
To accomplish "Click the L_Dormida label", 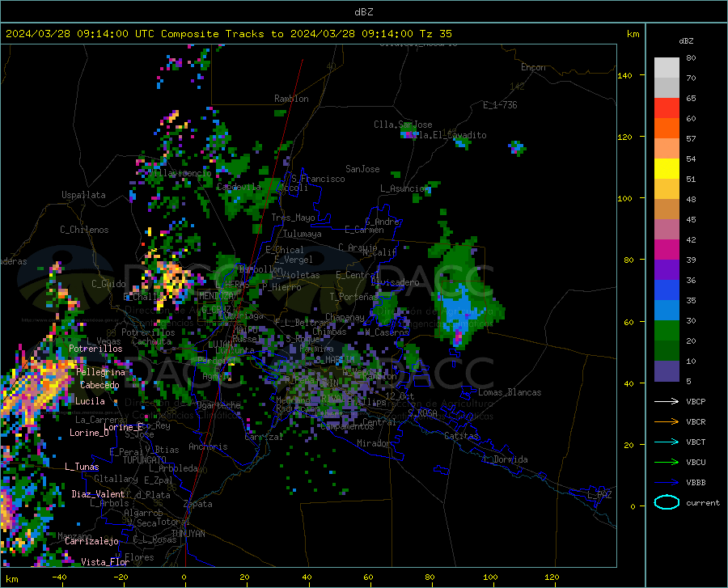I will (505, 459).
